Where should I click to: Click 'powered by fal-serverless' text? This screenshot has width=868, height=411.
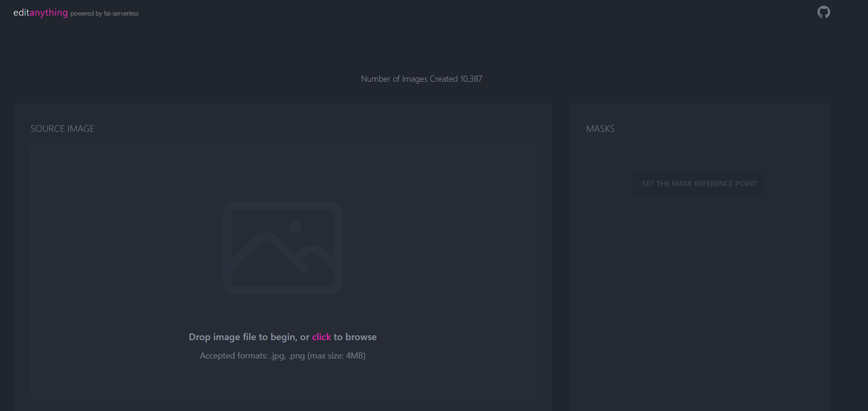coord(104,14)
